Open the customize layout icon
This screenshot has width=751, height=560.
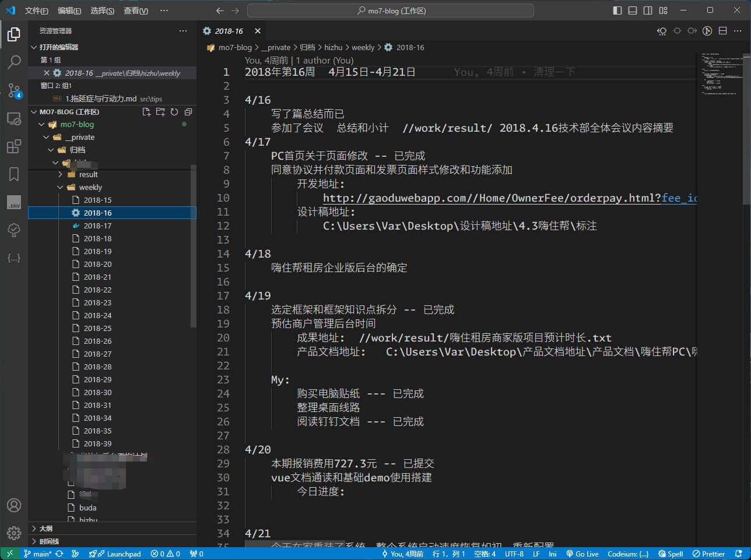[664, 10]
